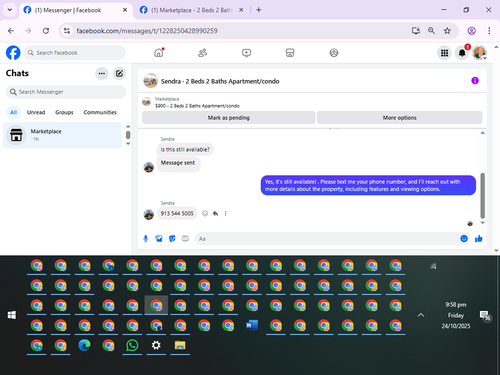View site information icon in address bar
This screenshot has height=375, width=500.
(x=67, y=31)
